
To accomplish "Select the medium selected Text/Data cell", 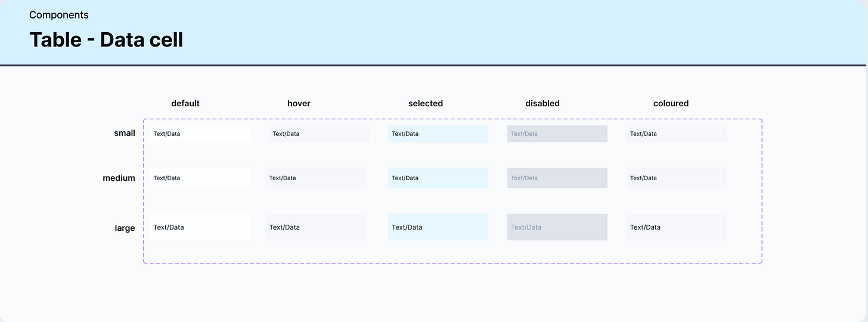I will (438, 178).
